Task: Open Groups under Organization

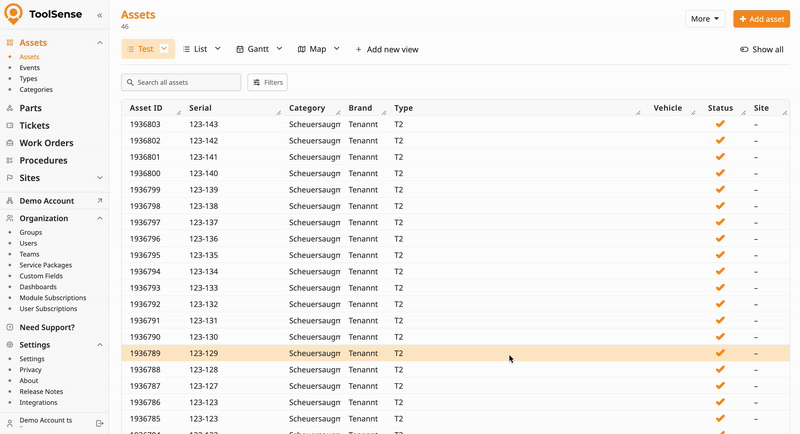Action: click(31, 233)
